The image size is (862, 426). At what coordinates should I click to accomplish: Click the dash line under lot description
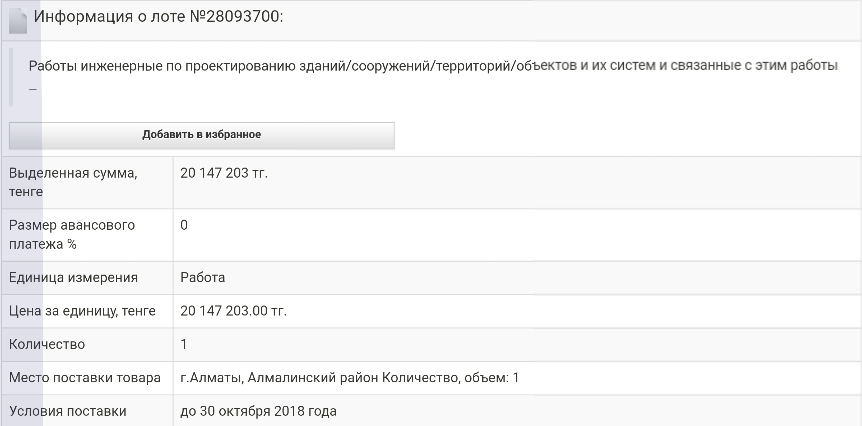[x=32, y=90]
